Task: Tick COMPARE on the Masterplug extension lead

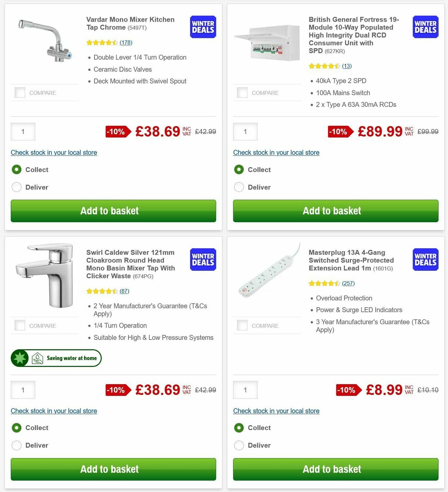Action: tap(242, 325)
